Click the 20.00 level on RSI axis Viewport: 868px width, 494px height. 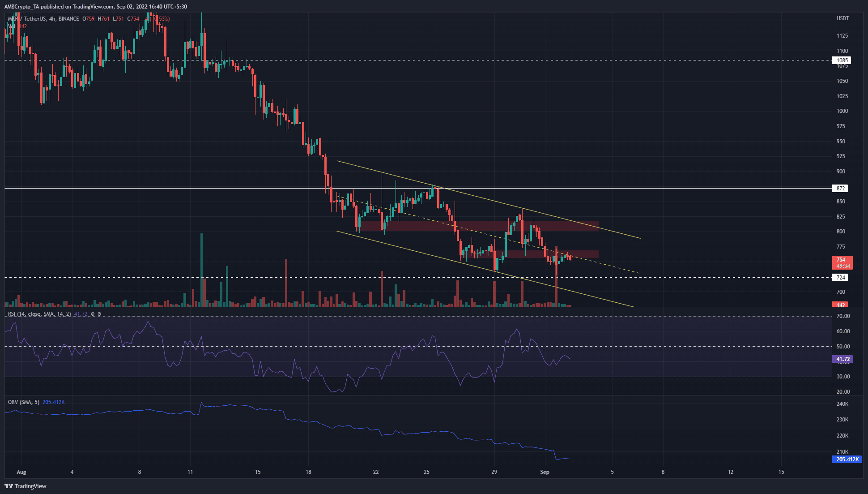tap(843, 392)
